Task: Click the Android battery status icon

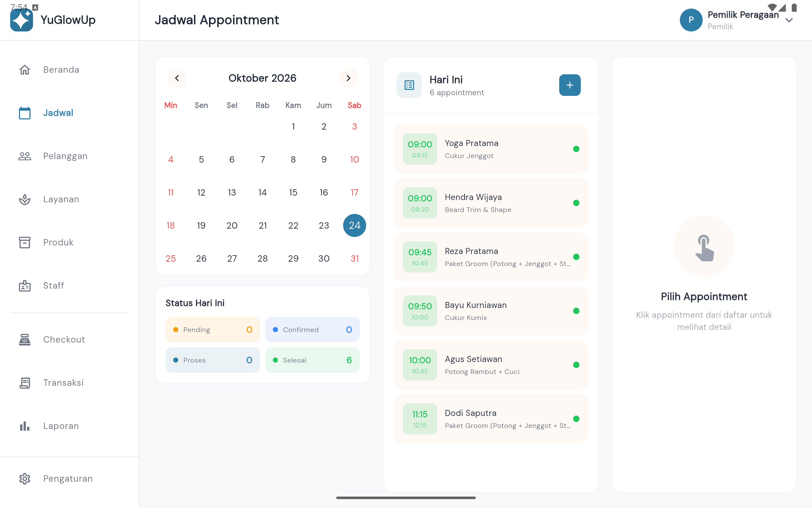Action: coord(794,7)
